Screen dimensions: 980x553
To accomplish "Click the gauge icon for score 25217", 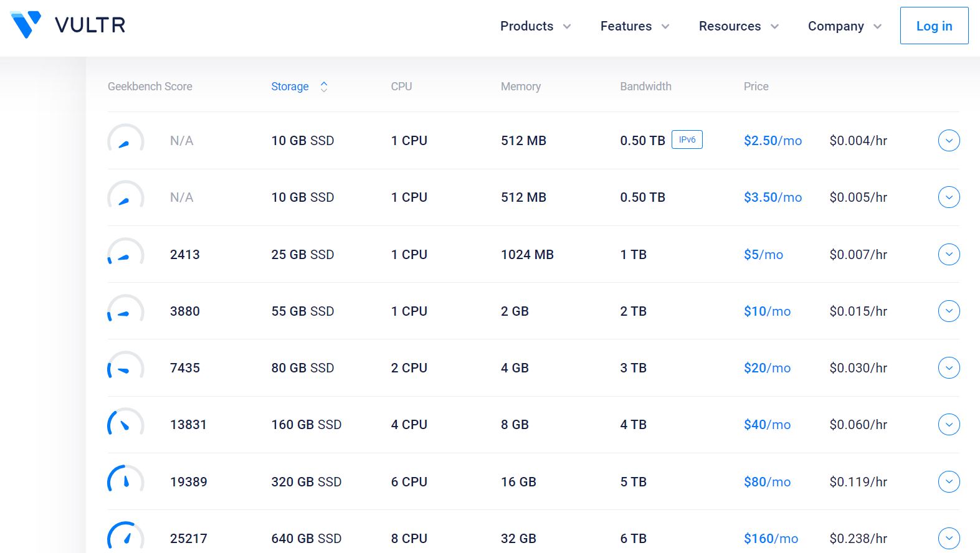I will coord(125,537).
